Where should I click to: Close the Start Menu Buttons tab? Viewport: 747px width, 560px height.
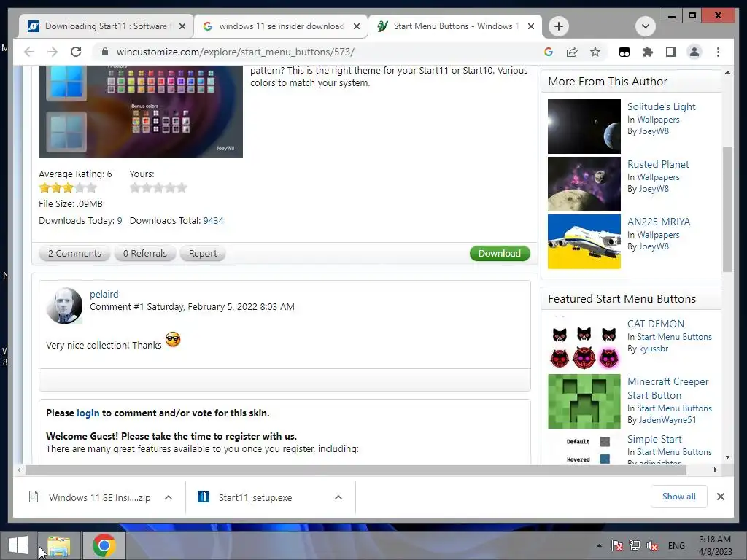click(x=531, y=26)
